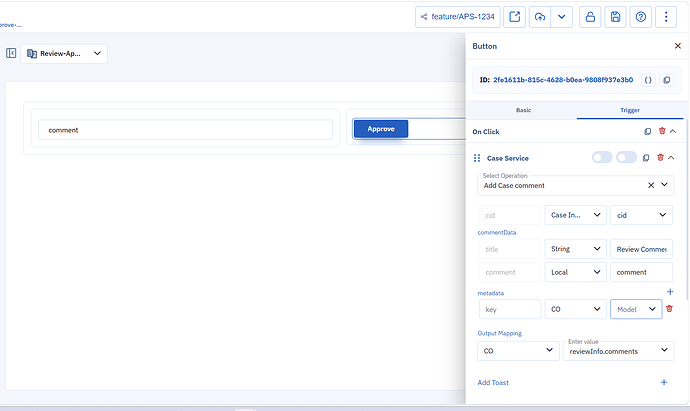
Task: Switch to the Trigger tab
Action: click(x=630, y=110)
